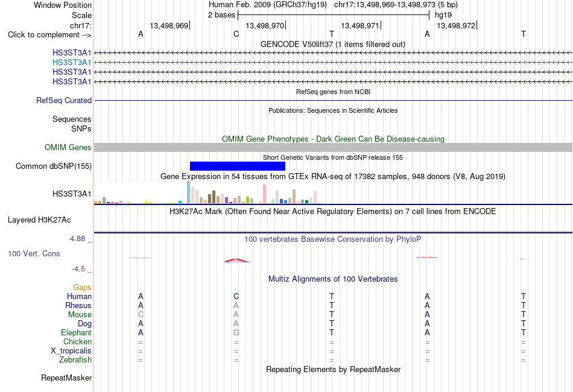This screenshot has width=573, height=392.
Task: Open "Repeating Elements by RepeatMasker" track title
Action: pos(333,369)
